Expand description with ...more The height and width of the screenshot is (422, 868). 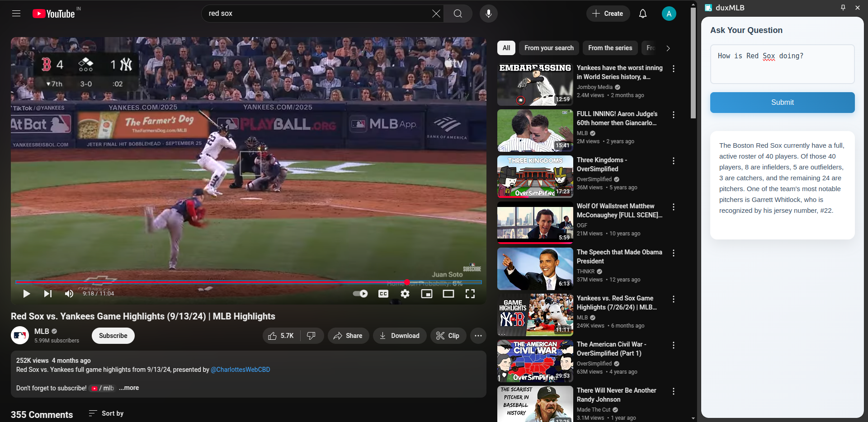point(129,388)
